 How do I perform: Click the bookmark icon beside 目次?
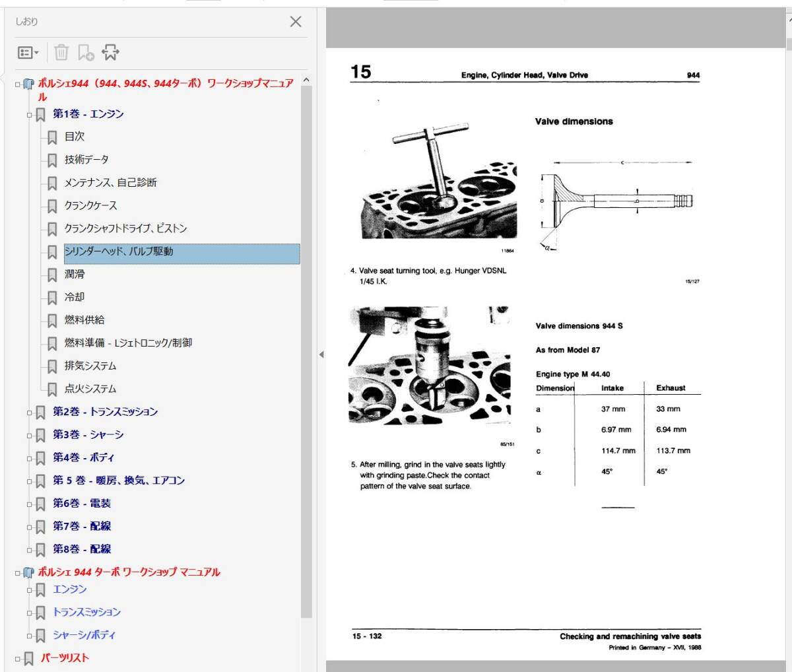click(52, 138)
